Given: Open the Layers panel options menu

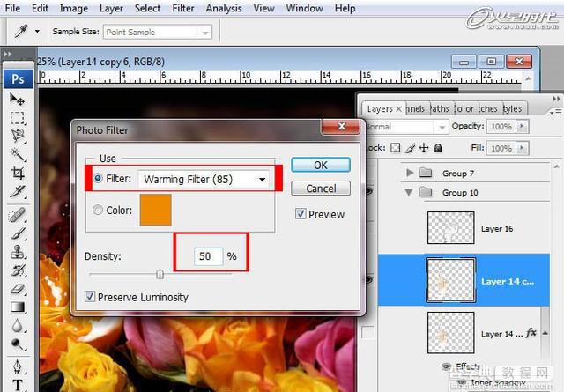Looking at the screenshot, I should pos(556,113).
